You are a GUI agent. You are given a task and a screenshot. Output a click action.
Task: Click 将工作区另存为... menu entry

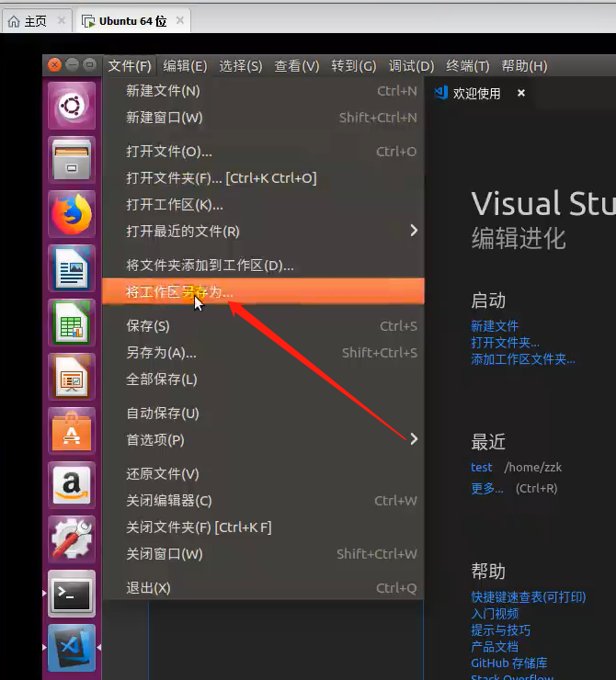pyautogui.click(x=263, y=291)
